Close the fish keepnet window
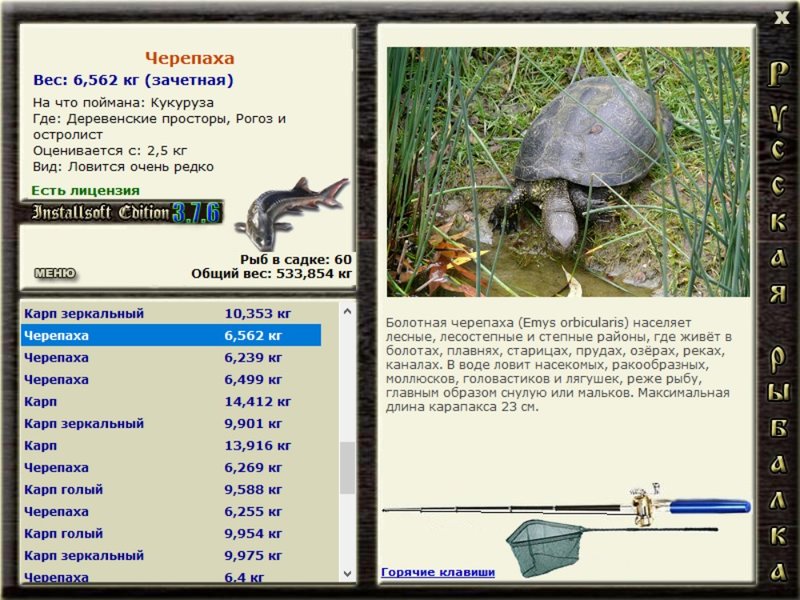This screenshot has height=600, width=800. pyautogui.click(x=781, y=18)
